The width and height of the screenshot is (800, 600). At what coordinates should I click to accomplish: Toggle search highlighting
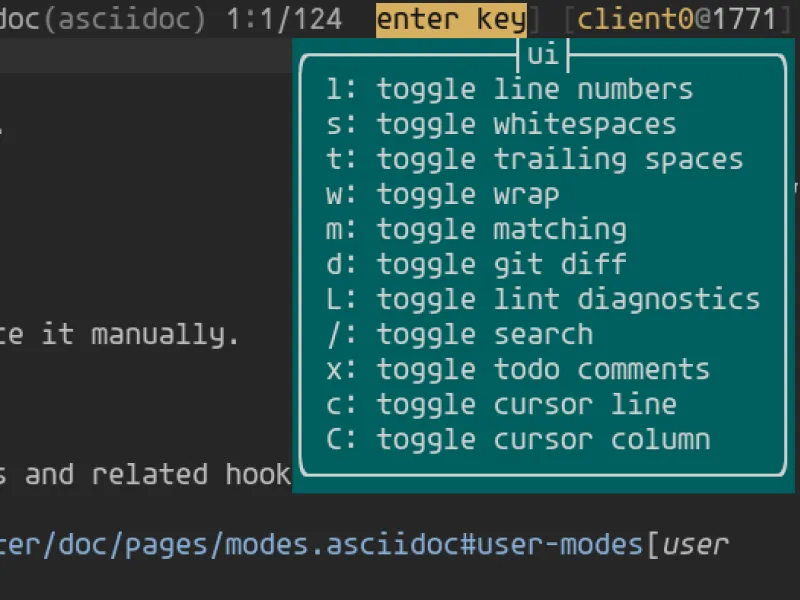(x=450, y=334)
